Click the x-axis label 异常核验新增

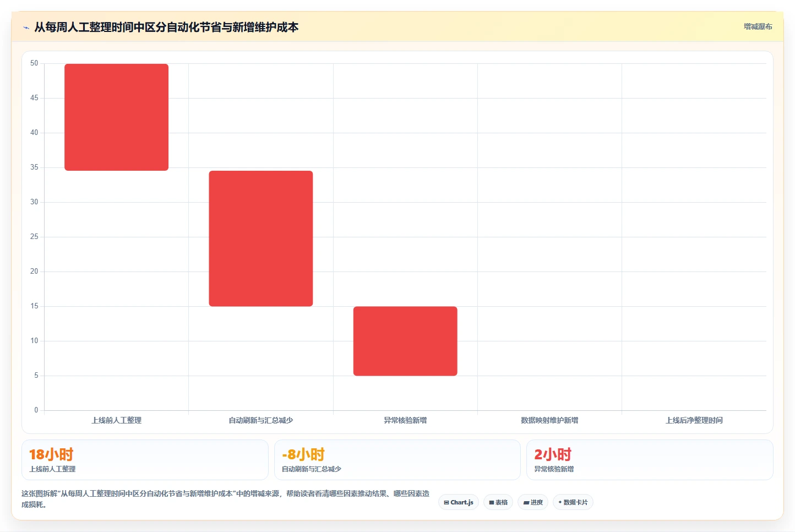pyautogui.click(x=405, y=420)
